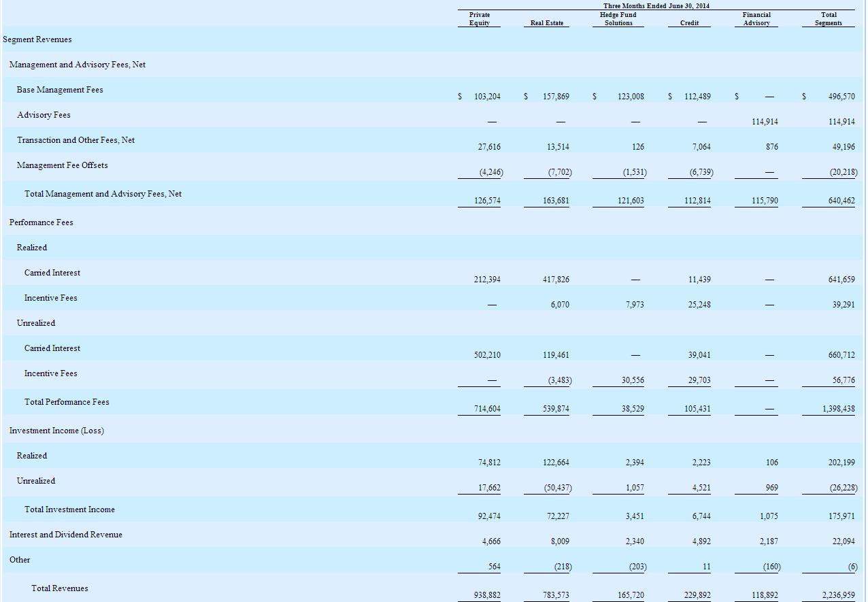Select the Management Fee Offsets row label
Screen dimensions: 868x602
pyautogui.click(x=61, y=165)
